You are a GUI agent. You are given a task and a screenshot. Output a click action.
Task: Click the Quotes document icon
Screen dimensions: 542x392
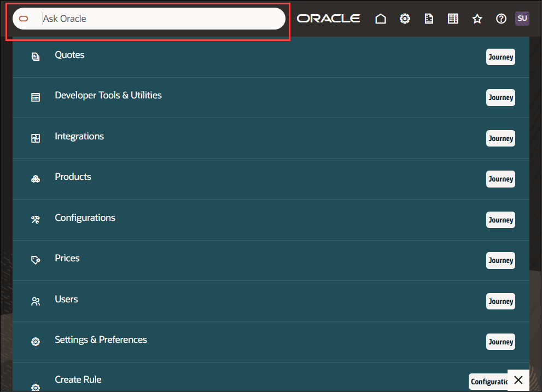[x=36, y=56]
